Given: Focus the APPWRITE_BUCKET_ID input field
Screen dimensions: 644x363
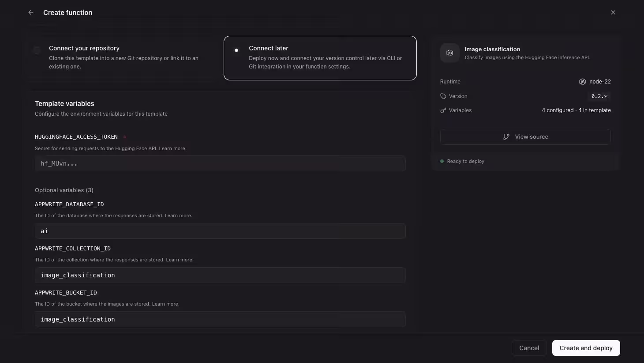Looking at the screenshot, I should 220,319.
